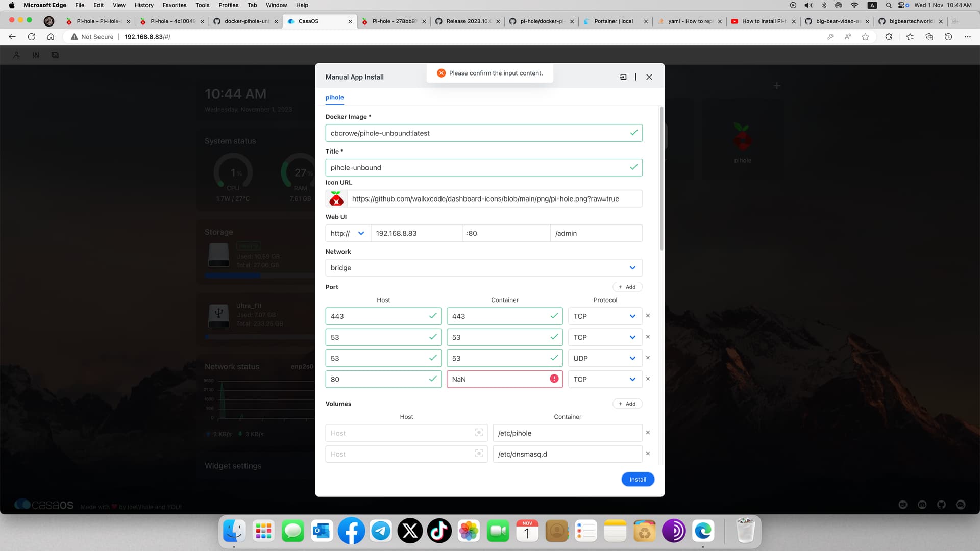Click the Title field containing pihole-unbound
The height and width of the screenshot is (551, 980).
pos(484,167)
